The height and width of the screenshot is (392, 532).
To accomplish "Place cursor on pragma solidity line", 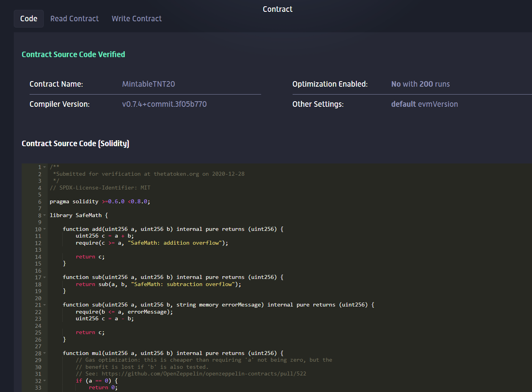I will (x=100, y=202).
